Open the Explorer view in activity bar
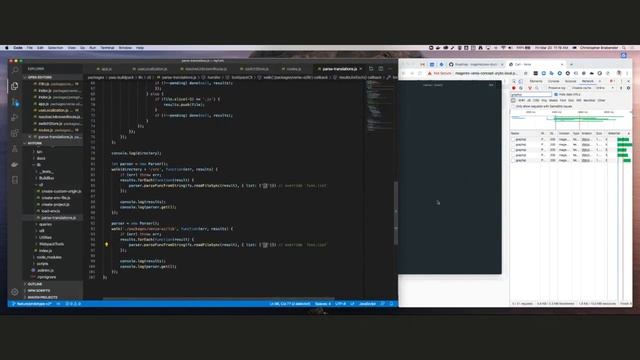The width and height of the screenshot is (640, 360). [x=15, y=86]
